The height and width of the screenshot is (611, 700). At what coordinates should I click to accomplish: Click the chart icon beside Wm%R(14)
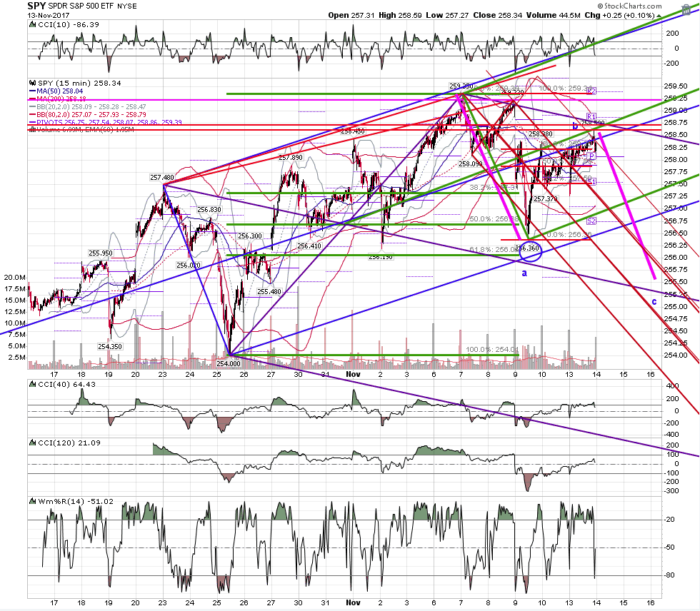(33, 501)
